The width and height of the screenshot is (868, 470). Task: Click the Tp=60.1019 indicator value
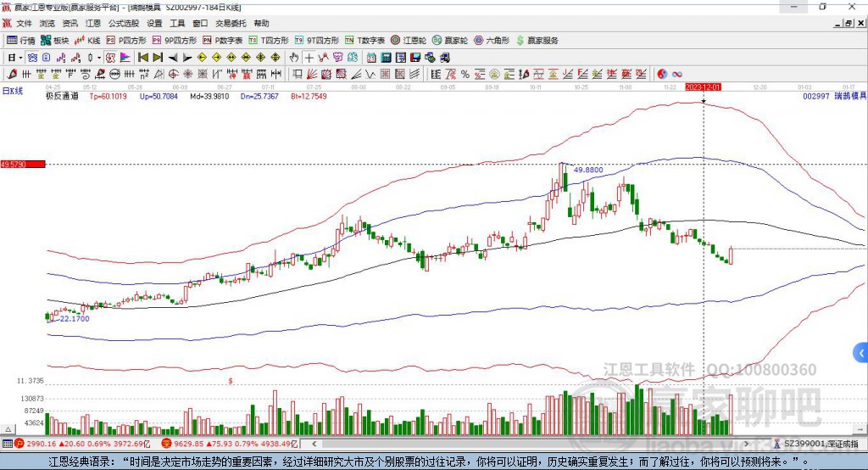[108, 96]
